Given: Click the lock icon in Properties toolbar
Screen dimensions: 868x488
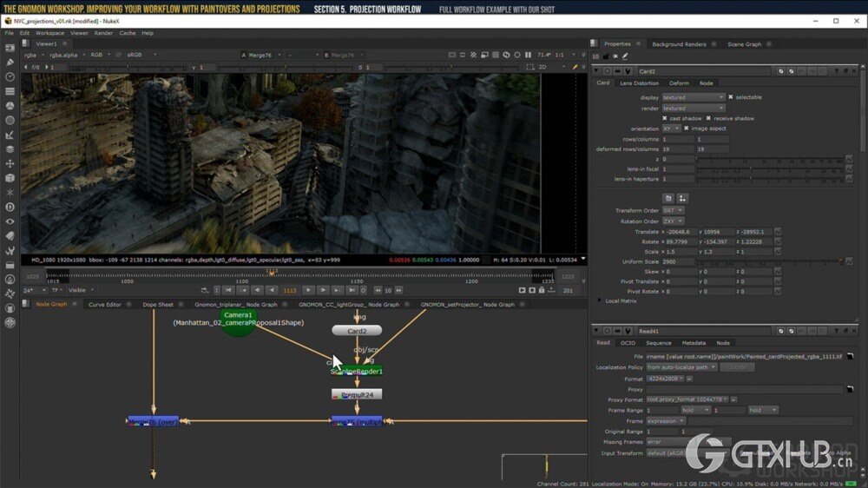Looking at the screenshot, I should (x=606, y=56).
